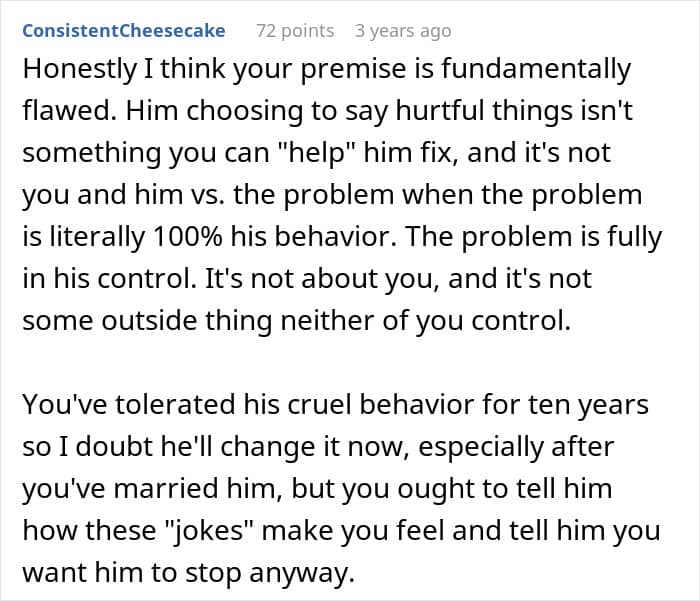The image size is (700, 601).
Task: Click the word 'Honestly' starting the comment
Action: pos(80,70)
